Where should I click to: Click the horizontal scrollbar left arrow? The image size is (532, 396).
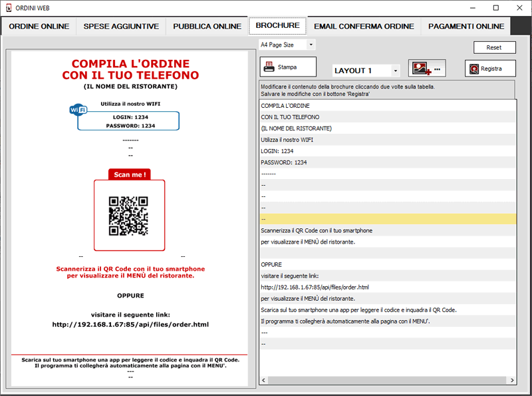click(263, 380)
